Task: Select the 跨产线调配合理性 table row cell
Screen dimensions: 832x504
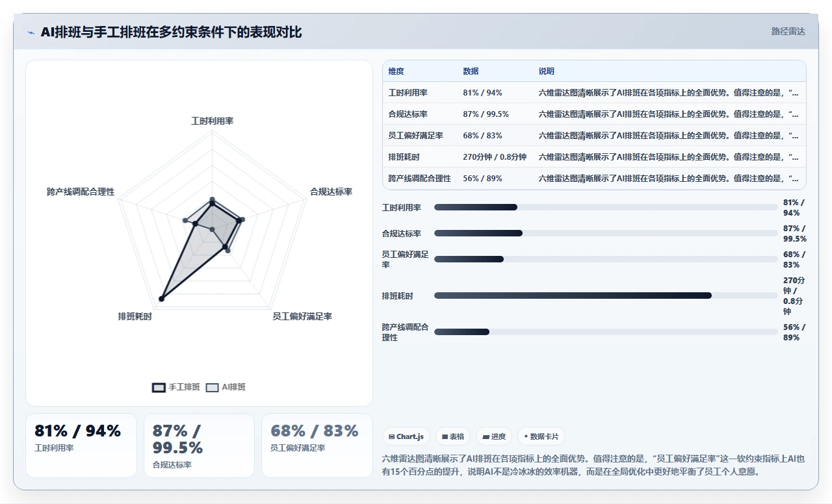Action: [419, 179]
